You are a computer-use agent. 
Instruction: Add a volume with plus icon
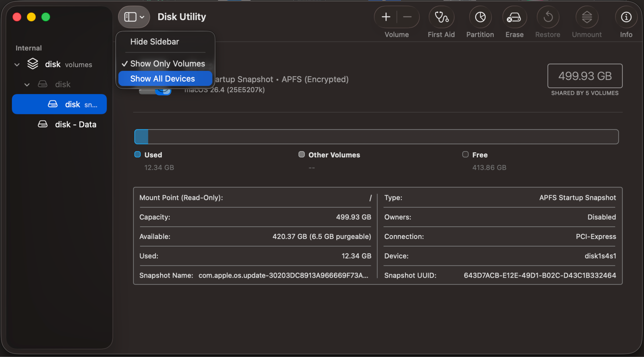tap(386, 17)
